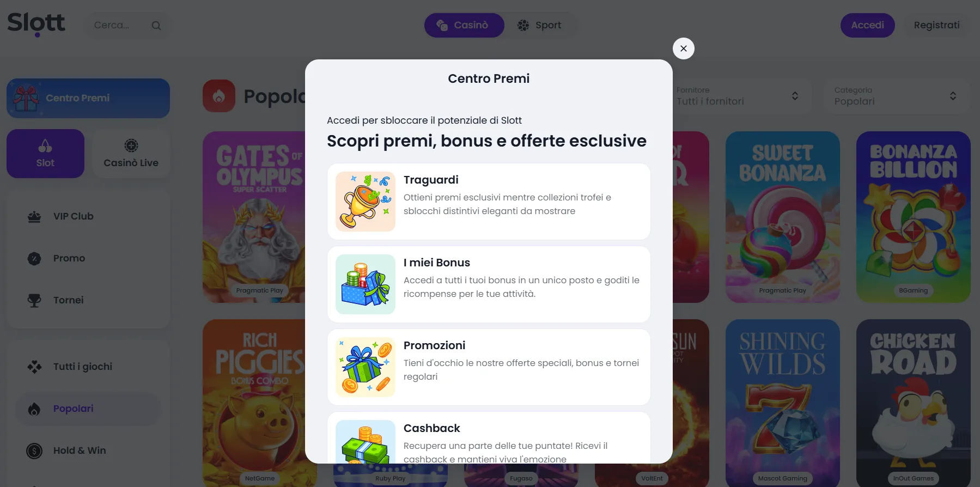
Task: Click the VIP Club crown icon
Action: pyautogui.click(x=34, y=217)
